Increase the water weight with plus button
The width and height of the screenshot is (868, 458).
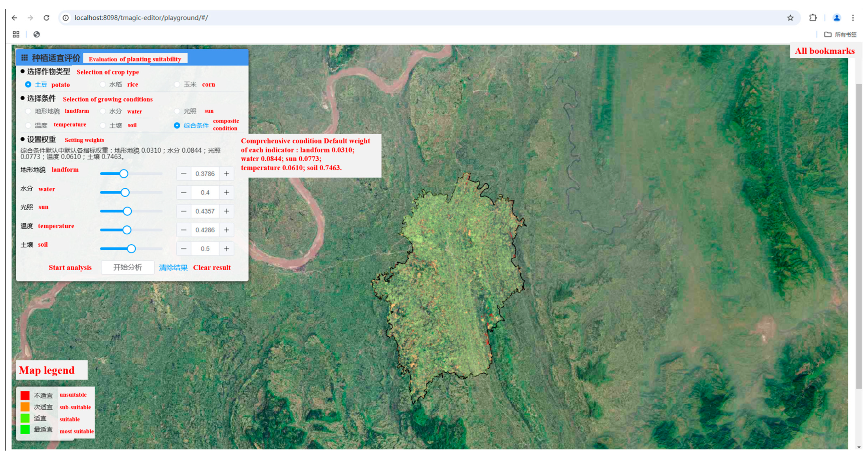tap(226, 192)
